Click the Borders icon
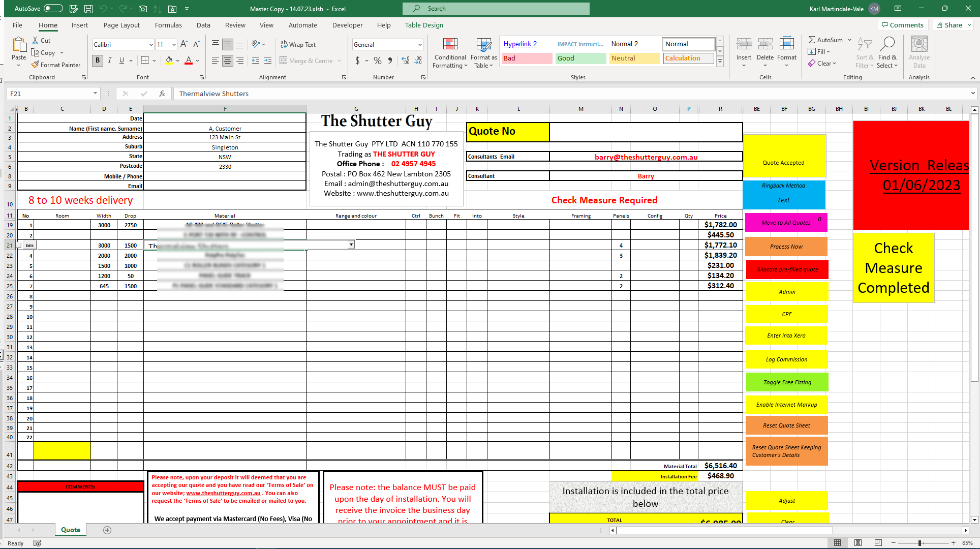The height and width of the screenshot is (549, 980). pos(145,60)
